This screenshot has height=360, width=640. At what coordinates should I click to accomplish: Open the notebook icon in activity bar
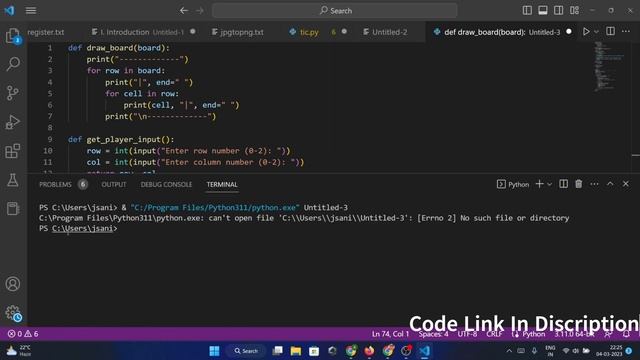coord(13,209)
